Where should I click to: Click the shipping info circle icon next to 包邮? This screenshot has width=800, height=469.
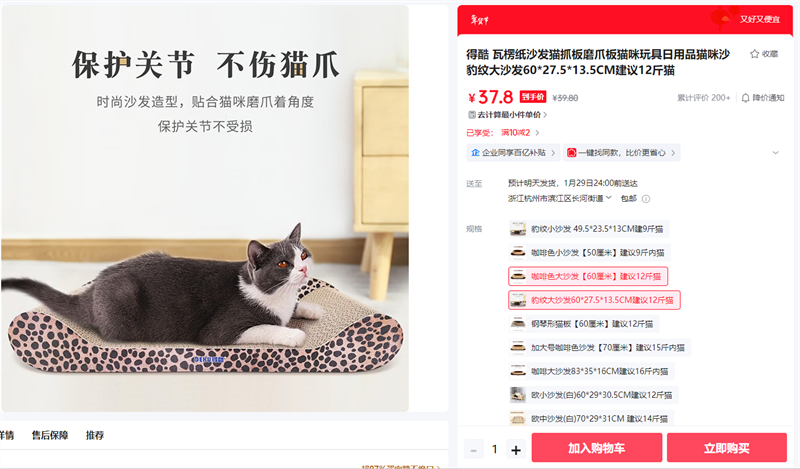coord(646,199)
